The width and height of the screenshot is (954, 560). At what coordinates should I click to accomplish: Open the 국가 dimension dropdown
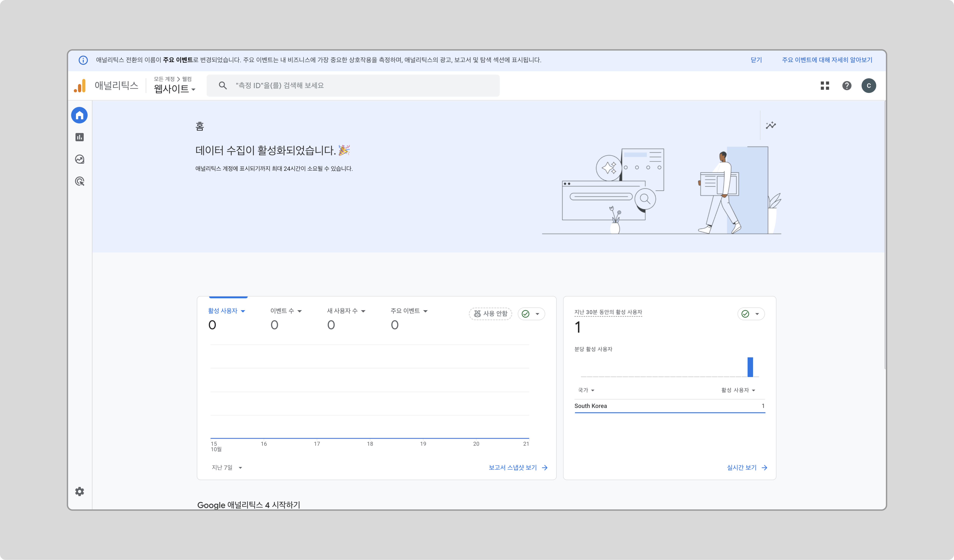[x=586, y=390]
